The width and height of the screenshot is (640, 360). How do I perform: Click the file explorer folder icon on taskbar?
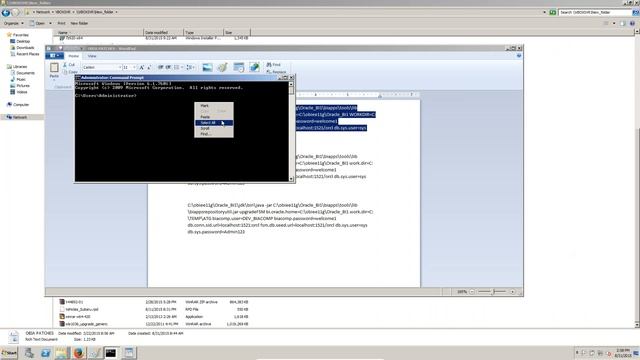click(62, 353)
